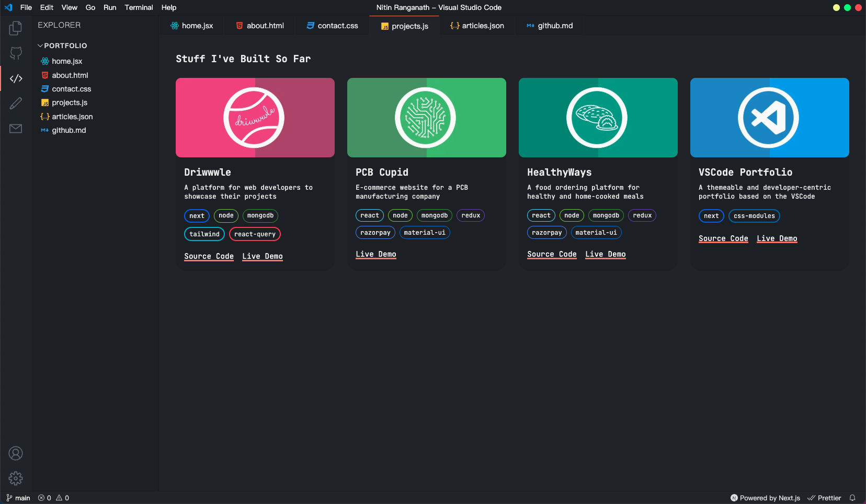Screen dimensions: 866x504
Task: Open the GitHub icon in activity bar
Action: click(16, 53)
